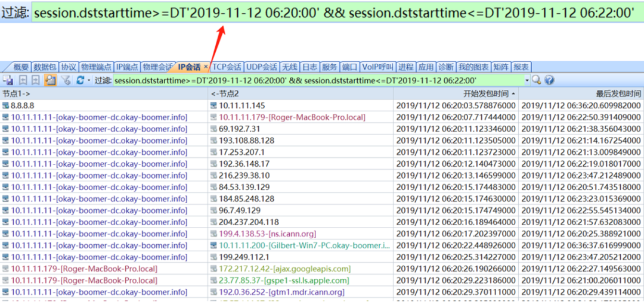
Task: Switch to the IP端点 tab
Action: point(127,67)
